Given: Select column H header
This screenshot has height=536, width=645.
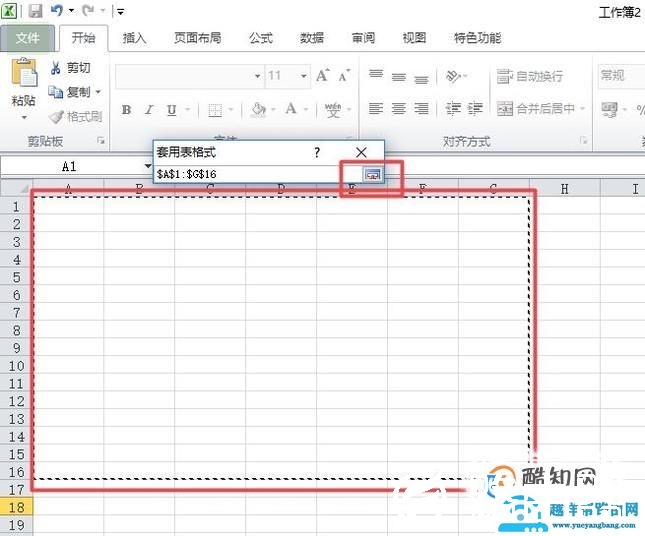Looking at the screenshot, I should 565,189.
